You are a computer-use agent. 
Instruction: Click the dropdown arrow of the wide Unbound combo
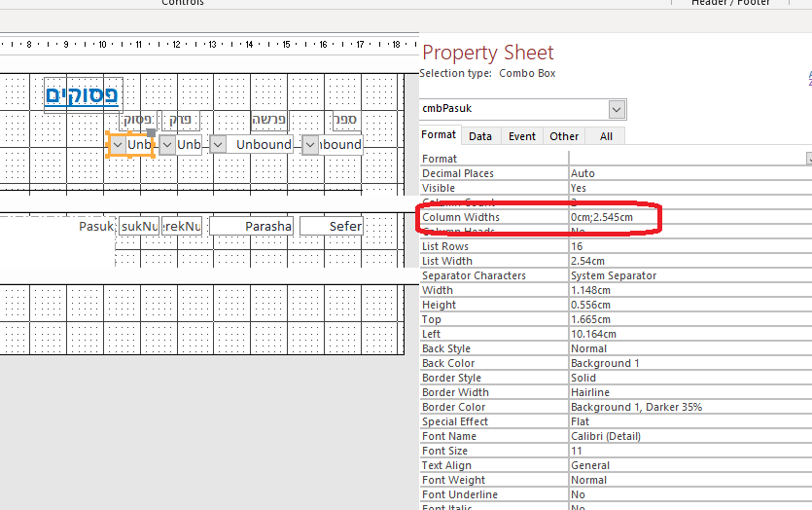click(x=218, y=145)
